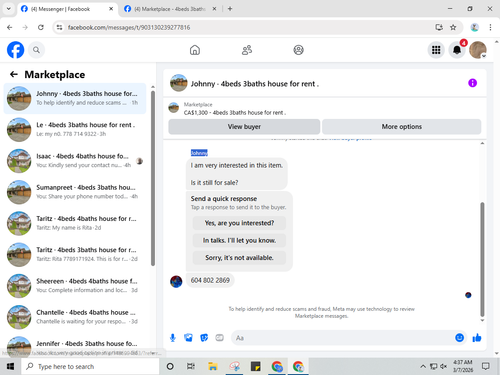This screenshot has height=375, width=500.
Task: Choose a sticker icon
Action: coord(204,338)
